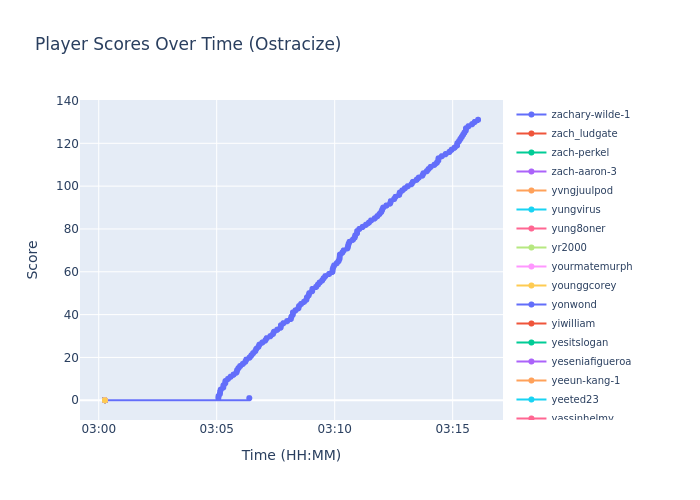Click the yr2000 light green legend marker
The height and width of the screenshot is (500, 700).
click(x=531, y=248)
